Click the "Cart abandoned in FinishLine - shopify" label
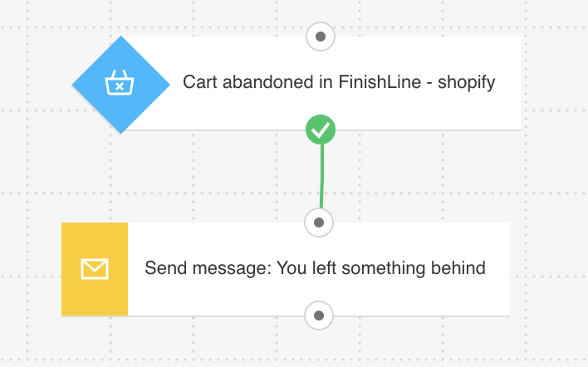This screenshot has width=588, height=367. pos(339,83)
